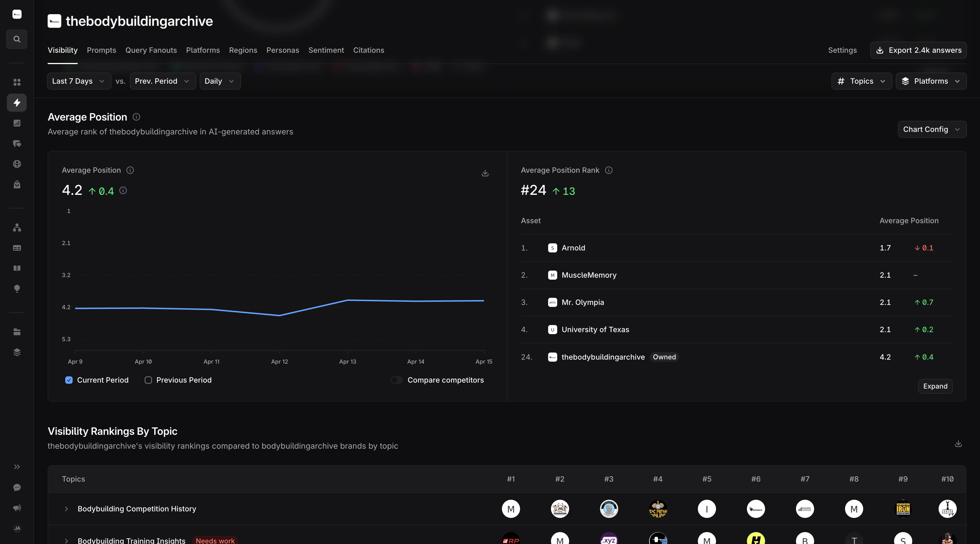Screen dimensions: 980x544
Task: Open the Last 7 Days date dropdown
Action: (79, 81)
